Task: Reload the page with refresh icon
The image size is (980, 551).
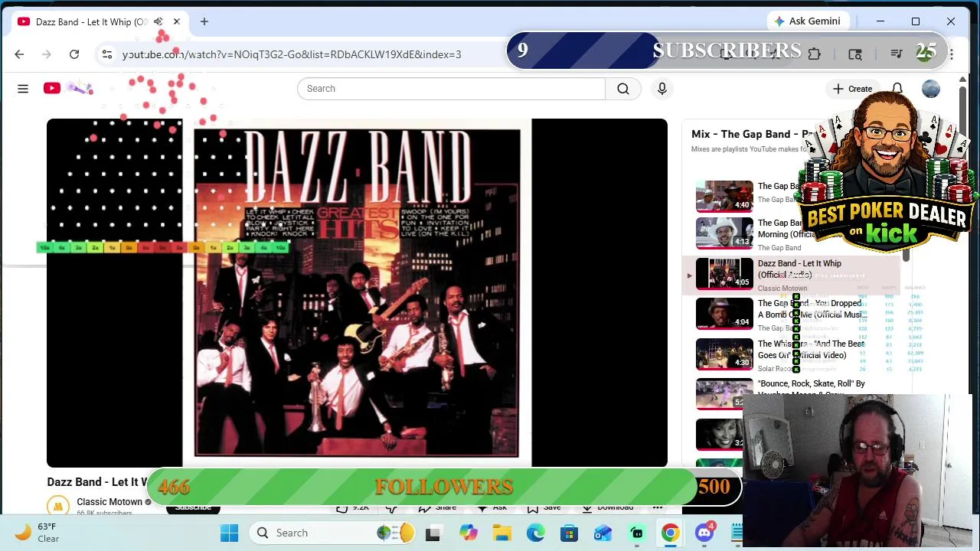Action: 74,54
